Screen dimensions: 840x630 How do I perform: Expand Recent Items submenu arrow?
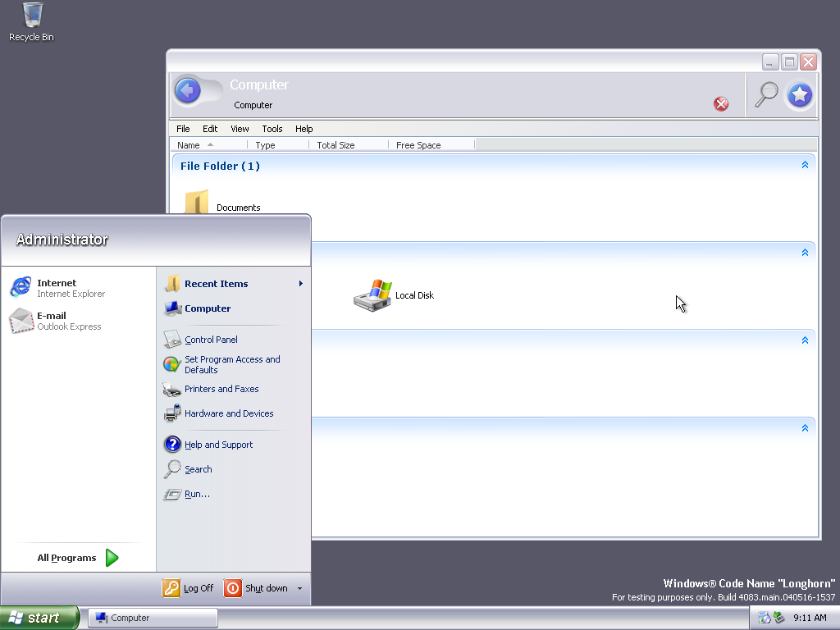point(301,284)
